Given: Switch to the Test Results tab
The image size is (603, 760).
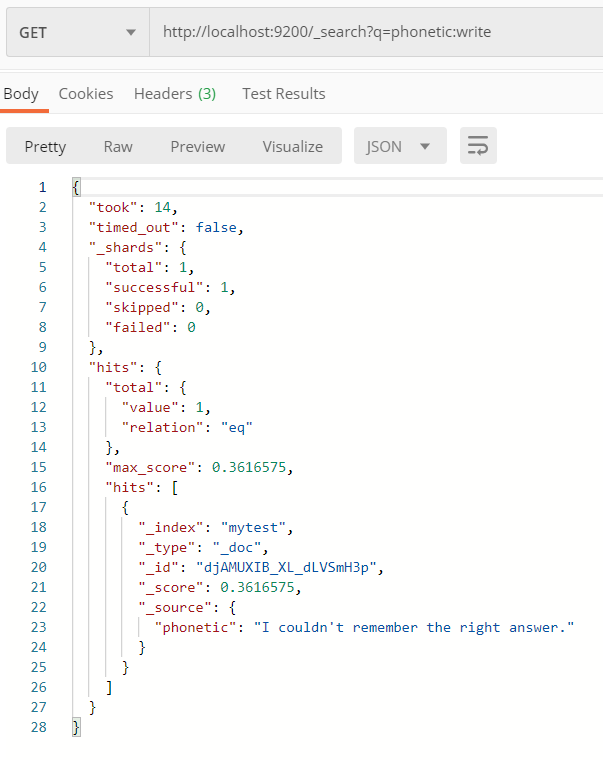Looking at the screenshot, I should (x=284, y=94).
